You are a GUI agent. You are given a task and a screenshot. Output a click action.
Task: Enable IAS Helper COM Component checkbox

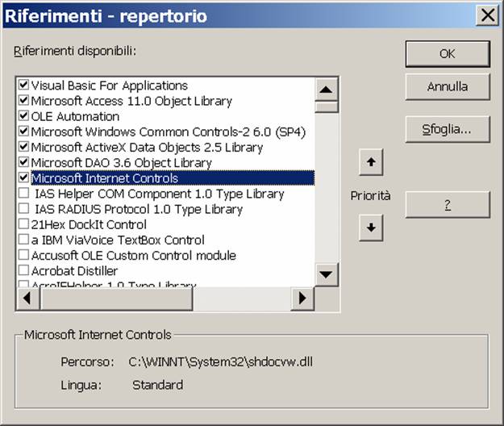[23, 194]
